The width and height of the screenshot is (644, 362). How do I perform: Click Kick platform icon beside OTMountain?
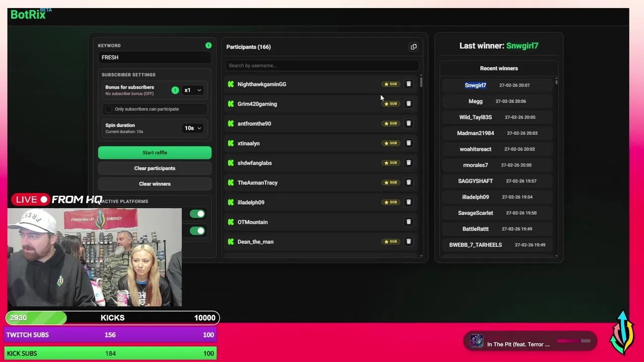tap(231, 222)
